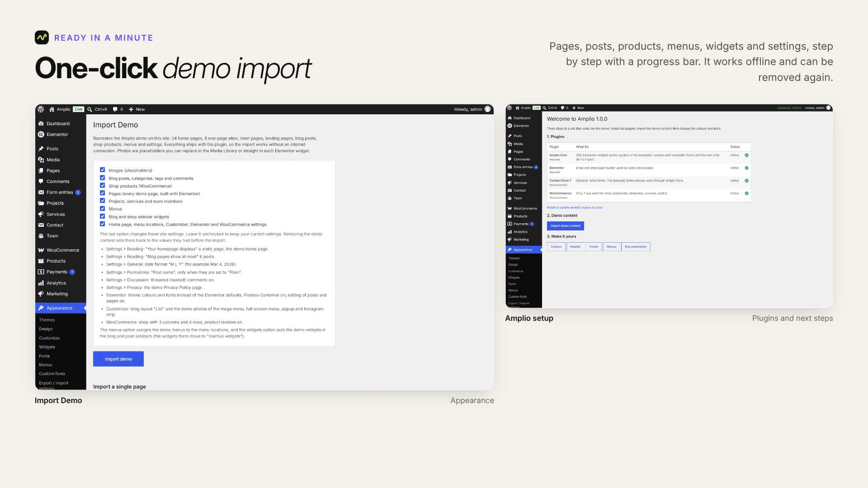Click the Contact envelope icon in Import Demo sidebar
Screen dimensions: 868x488
[41, 225]
